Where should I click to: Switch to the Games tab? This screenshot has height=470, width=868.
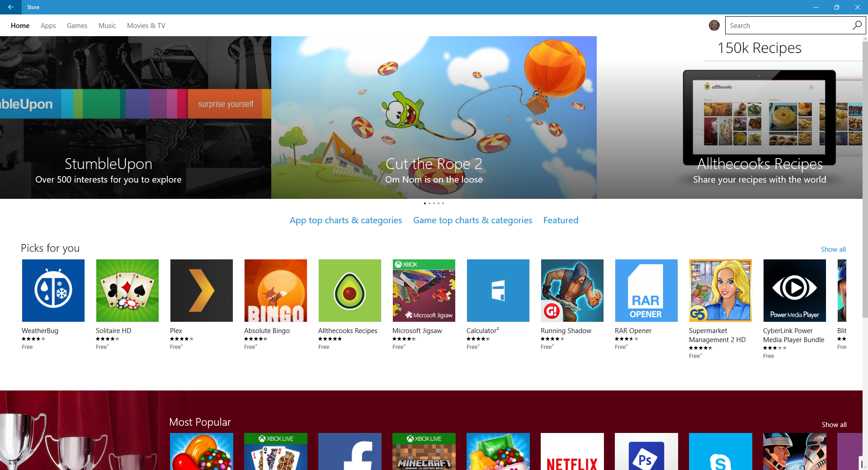[77, 26]
